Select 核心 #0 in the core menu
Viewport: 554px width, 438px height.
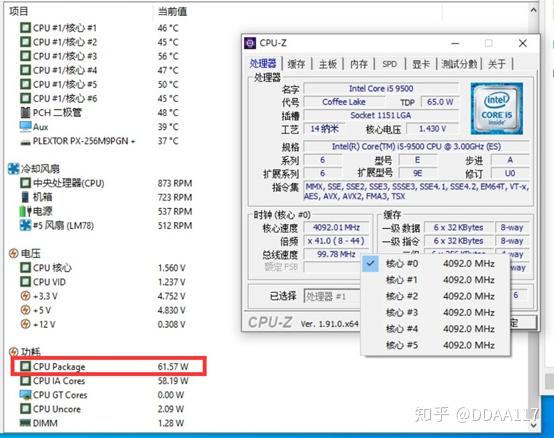tap(436, 264)
